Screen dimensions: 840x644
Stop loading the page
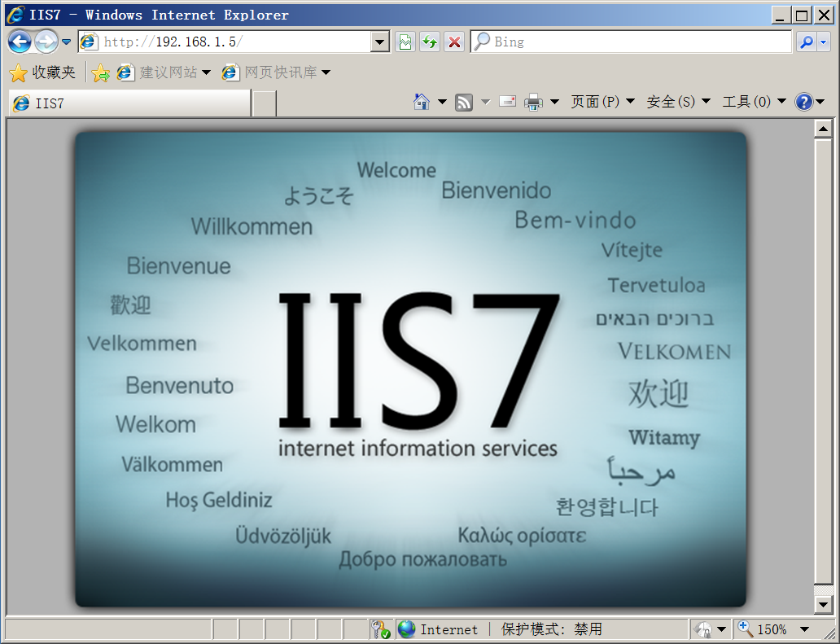tap(453, 42)
